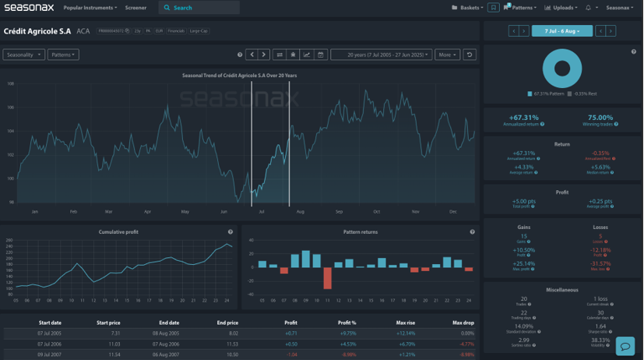
Task: Click help icon beside Cumulative profit
Action: [x=231, y=231]
